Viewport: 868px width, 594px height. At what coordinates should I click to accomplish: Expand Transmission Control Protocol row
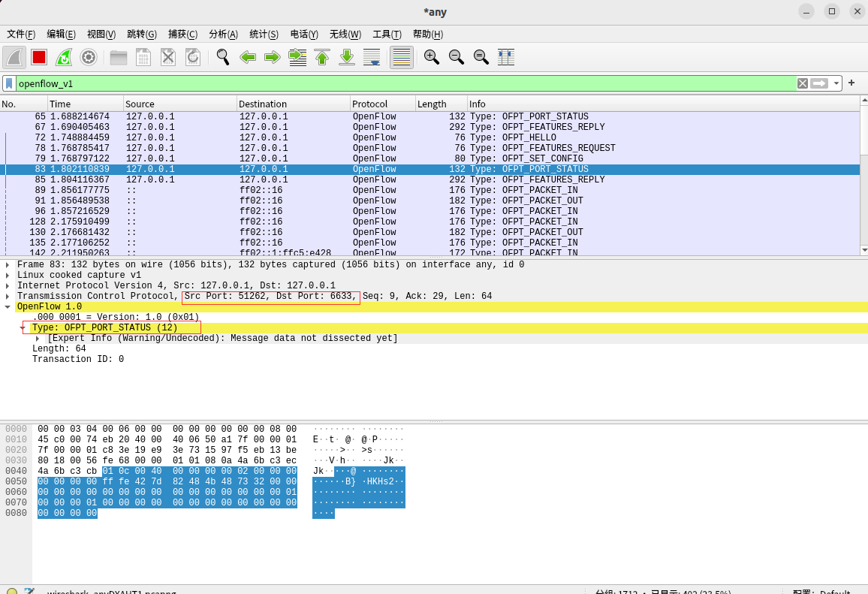point(8,297)
